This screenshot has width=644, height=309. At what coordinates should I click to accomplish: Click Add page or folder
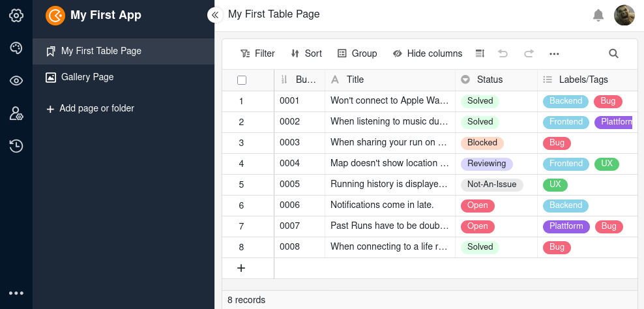click(91, 108)
